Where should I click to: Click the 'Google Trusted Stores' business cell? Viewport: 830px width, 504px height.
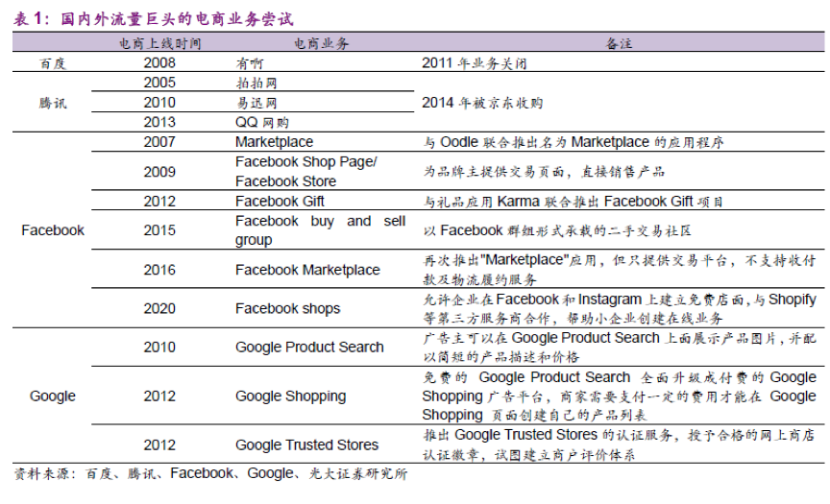coord(306,444)
